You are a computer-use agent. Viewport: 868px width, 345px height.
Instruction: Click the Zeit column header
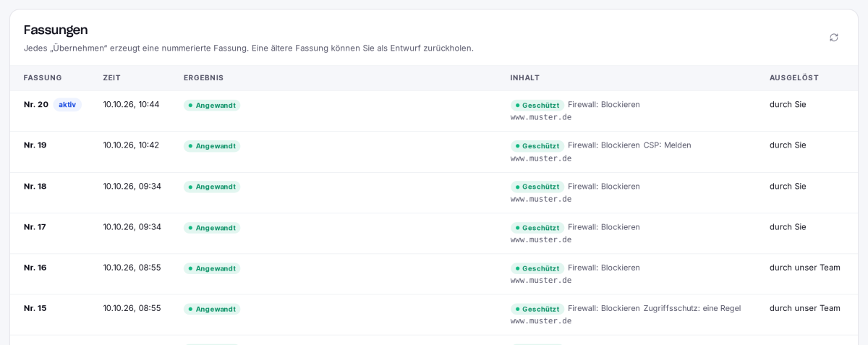[112, 77]
